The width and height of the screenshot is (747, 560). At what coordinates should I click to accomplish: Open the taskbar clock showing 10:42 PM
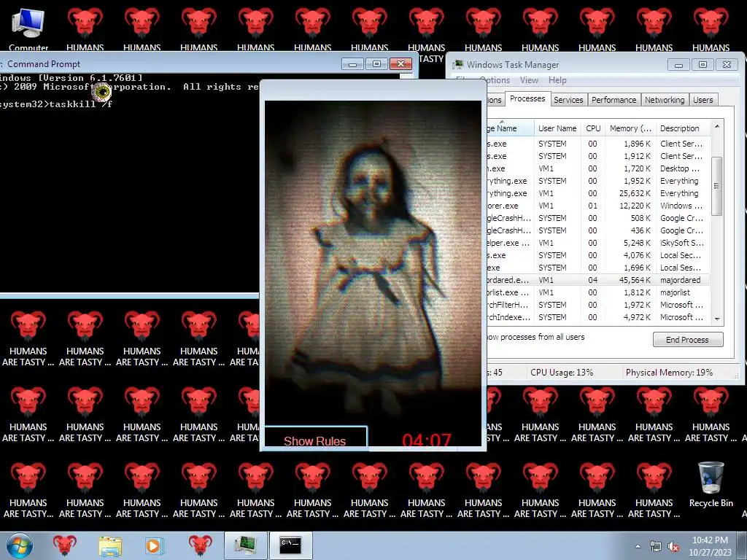[710, 546]
